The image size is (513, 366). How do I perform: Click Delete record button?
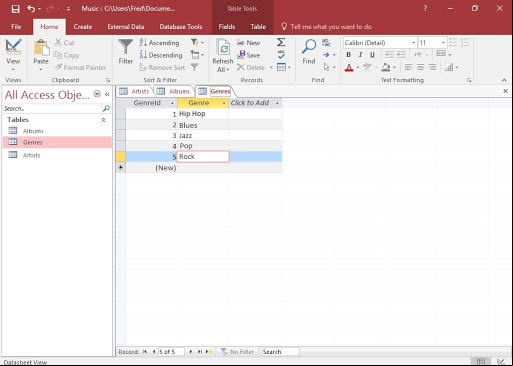point(251,67)
